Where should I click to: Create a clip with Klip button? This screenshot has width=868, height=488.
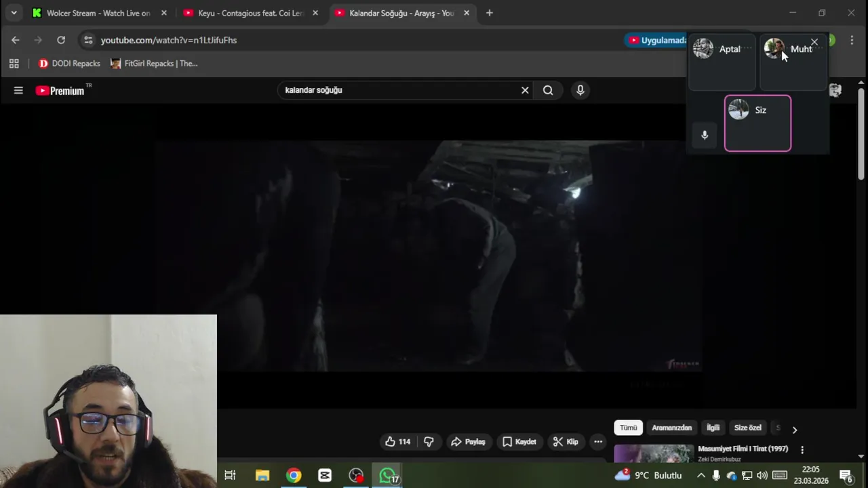[566, 441]
